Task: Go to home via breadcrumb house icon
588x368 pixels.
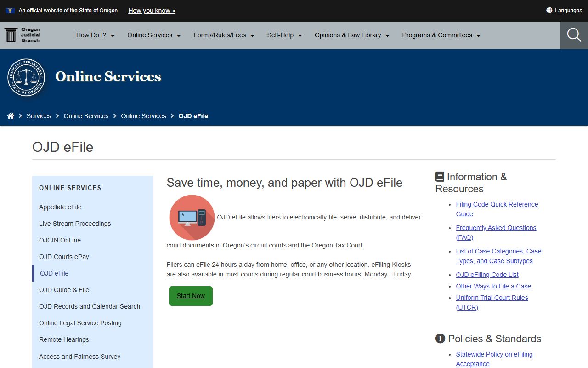Action: tap(11, 116)
